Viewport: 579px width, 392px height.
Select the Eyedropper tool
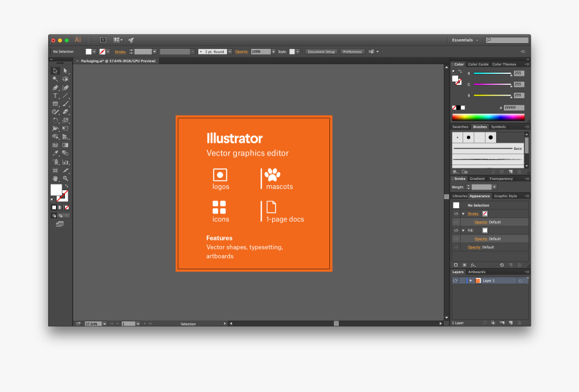[x=55, y=152]
